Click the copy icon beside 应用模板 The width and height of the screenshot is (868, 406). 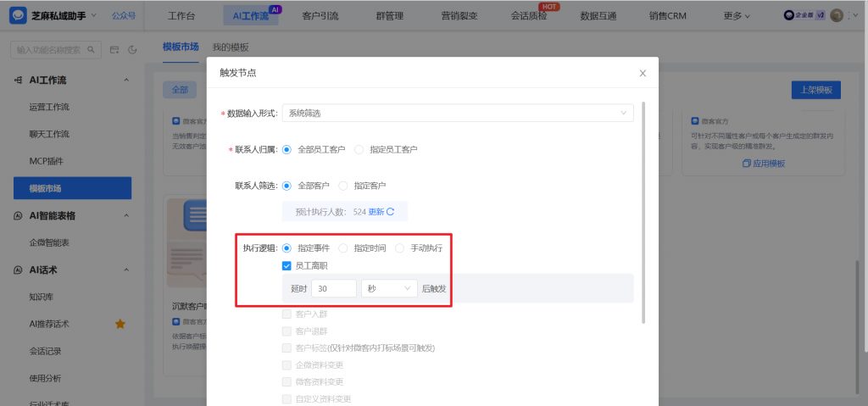click(747, 164)
